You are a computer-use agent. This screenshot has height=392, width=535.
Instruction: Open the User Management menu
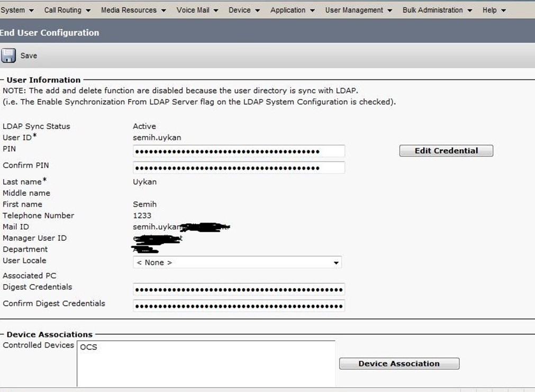358,10
